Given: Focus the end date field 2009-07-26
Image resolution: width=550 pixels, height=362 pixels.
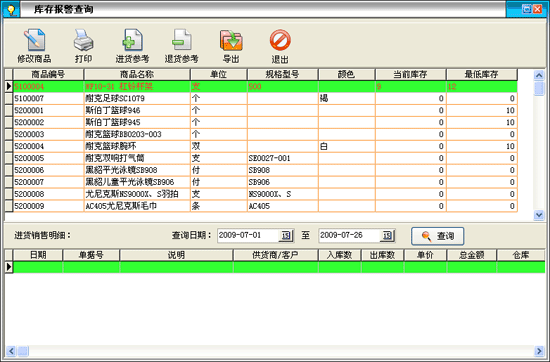Looking at the screenshot, I should click(x=349, y=235).
